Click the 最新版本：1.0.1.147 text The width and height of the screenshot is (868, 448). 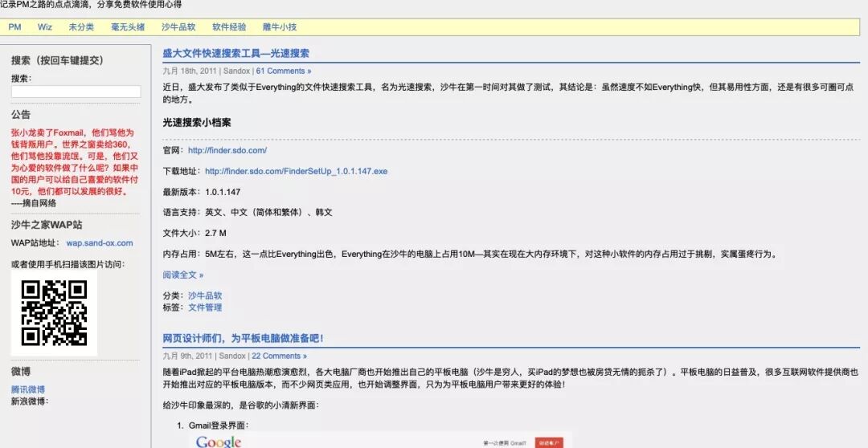[x=202, y=192]
